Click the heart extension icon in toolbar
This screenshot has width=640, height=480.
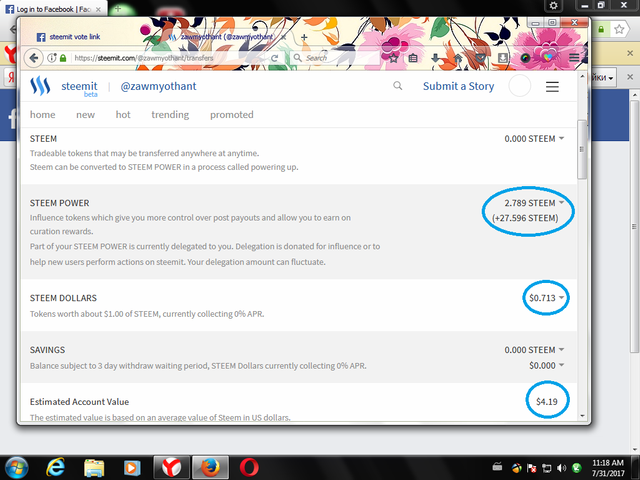[548, 58]
